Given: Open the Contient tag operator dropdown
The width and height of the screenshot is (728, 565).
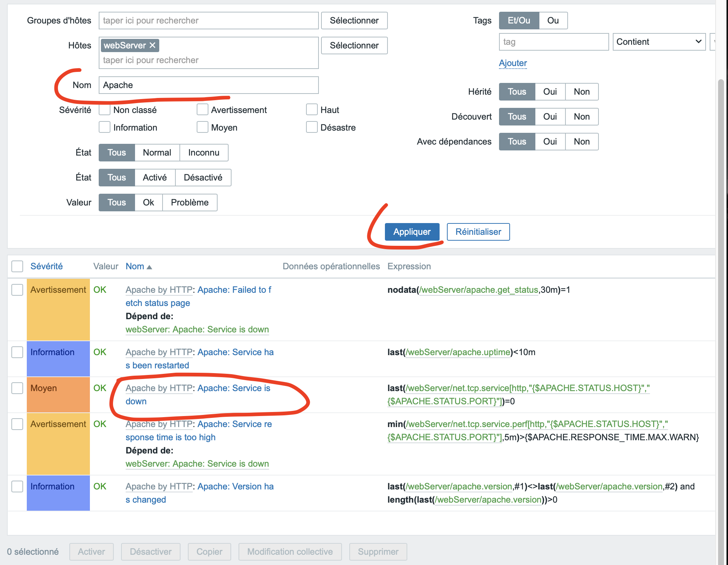Looking at the screenshot, I should coord(659,42).
